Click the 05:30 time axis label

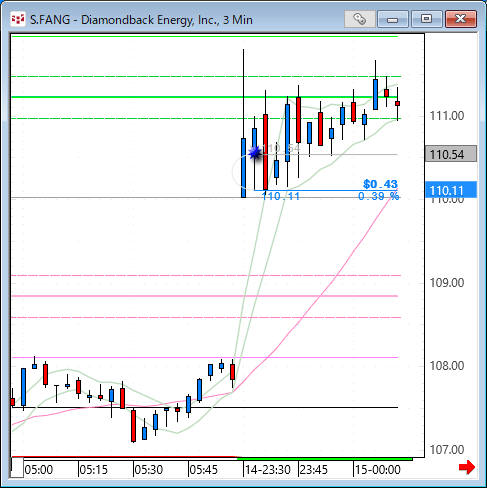[x=149, y=470]
